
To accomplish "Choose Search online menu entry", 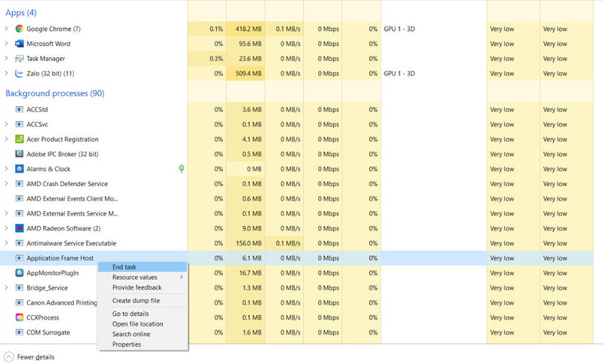I will (142, 334).
